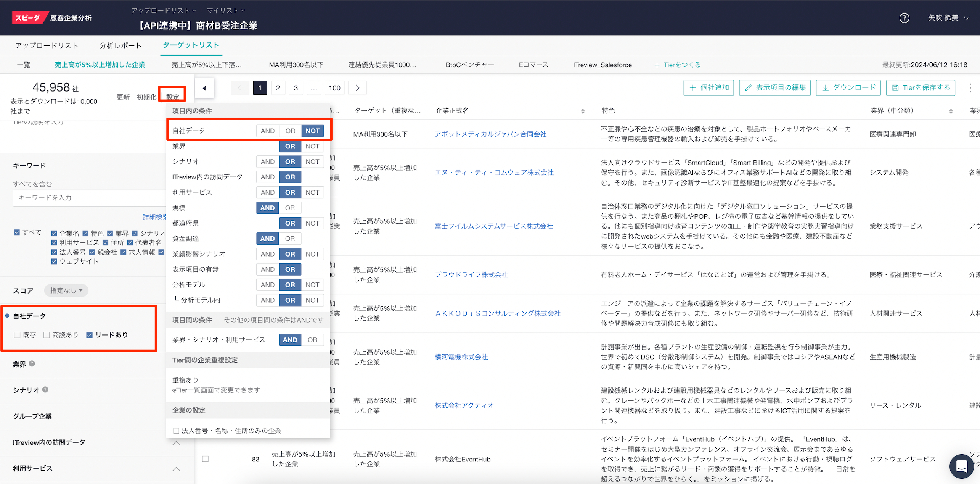Click the シナリオ help info icon

[45, 390]
